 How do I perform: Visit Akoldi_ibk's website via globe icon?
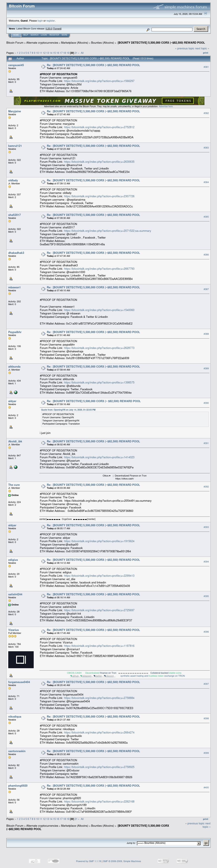coord(15,467)
